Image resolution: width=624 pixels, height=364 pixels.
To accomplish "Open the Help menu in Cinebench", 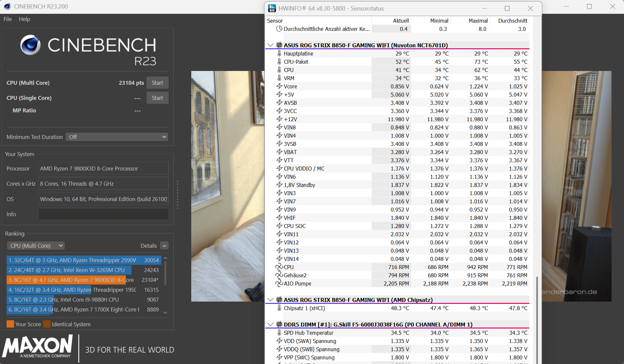I will click(24, 19).
